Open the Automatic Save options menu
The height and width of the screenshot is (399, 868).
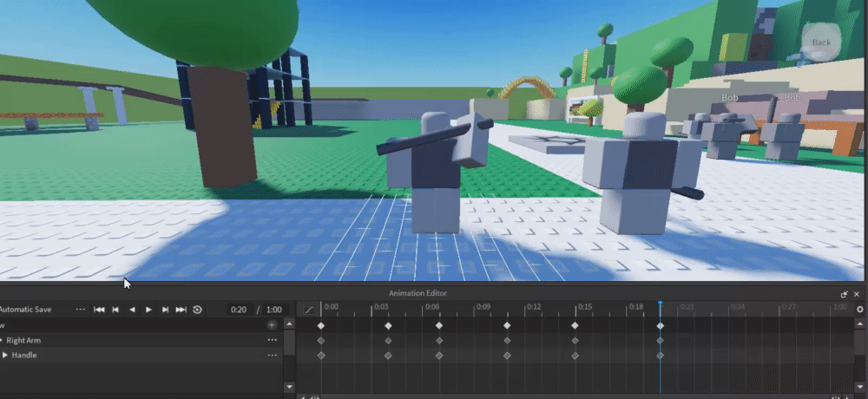[80, 310]
